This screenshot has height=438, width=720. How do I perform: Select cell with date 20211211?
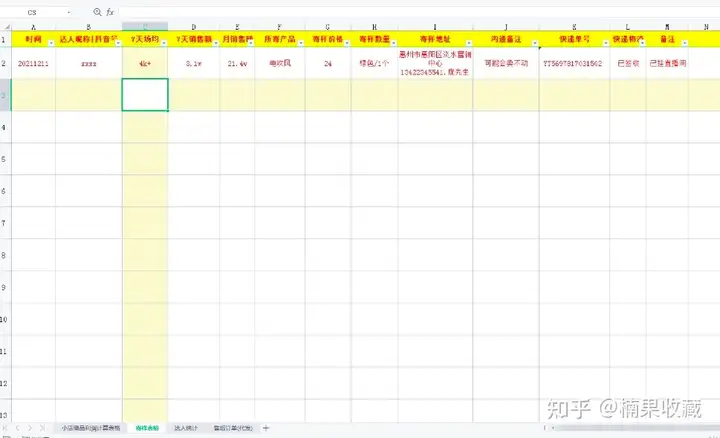33,63
